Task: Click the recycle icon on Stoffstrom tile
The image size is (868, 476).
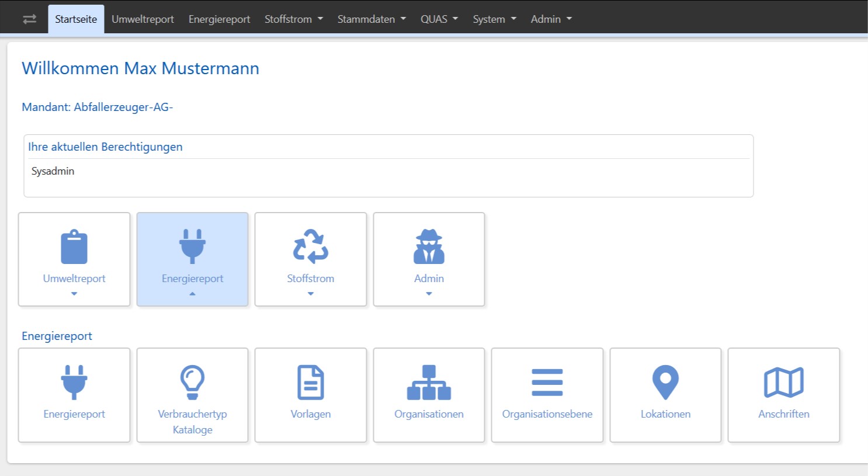Action: click(311, 246)
